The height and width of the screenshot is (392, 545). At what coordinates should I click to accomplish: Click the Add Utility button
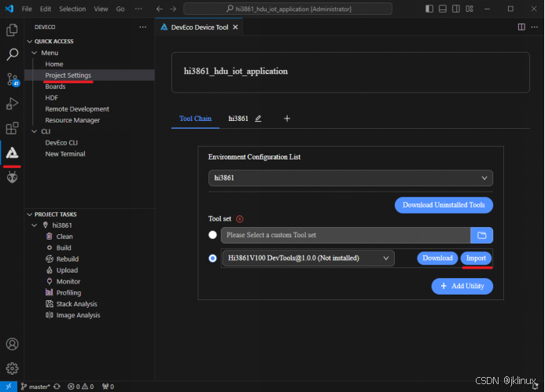(462, 286)
